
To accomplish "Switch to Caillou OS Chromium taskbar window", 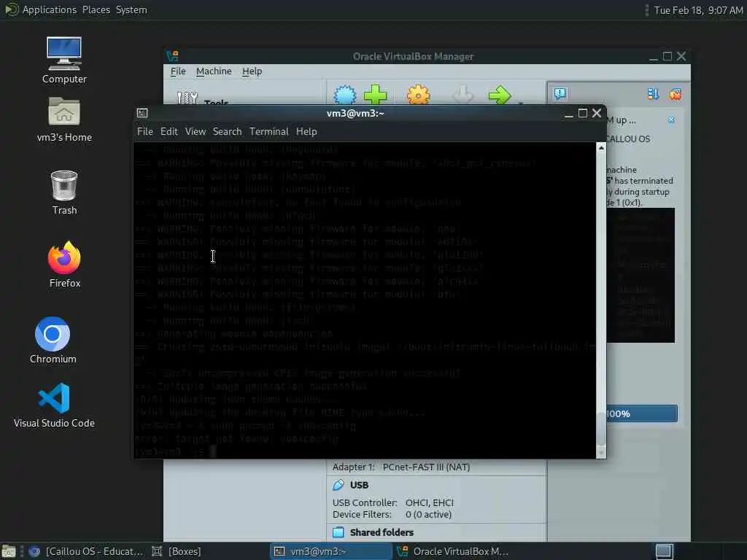I will click(x=86, y=551).
